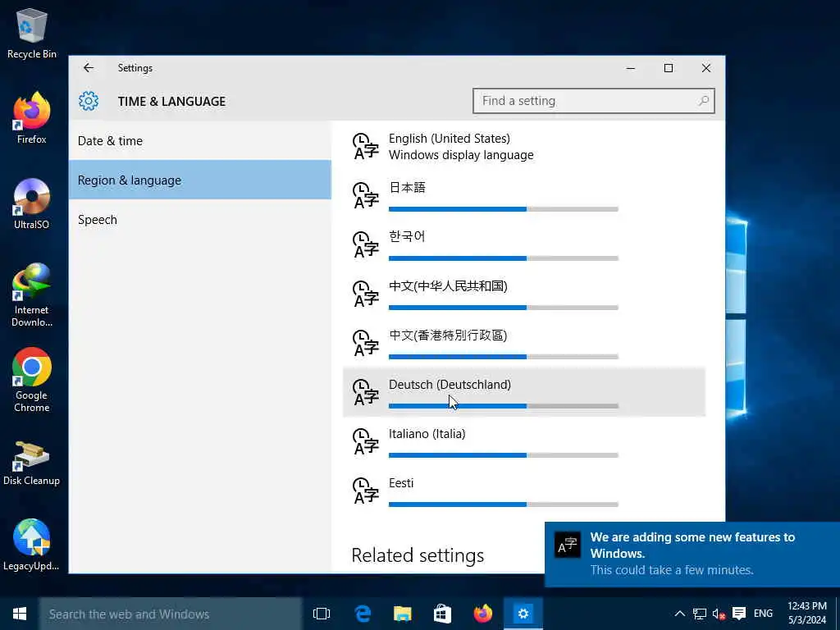Viewport: 840px width, 630px height.
Task: Select the 中文(中华人民共和国) language entry
Action: 524,294
